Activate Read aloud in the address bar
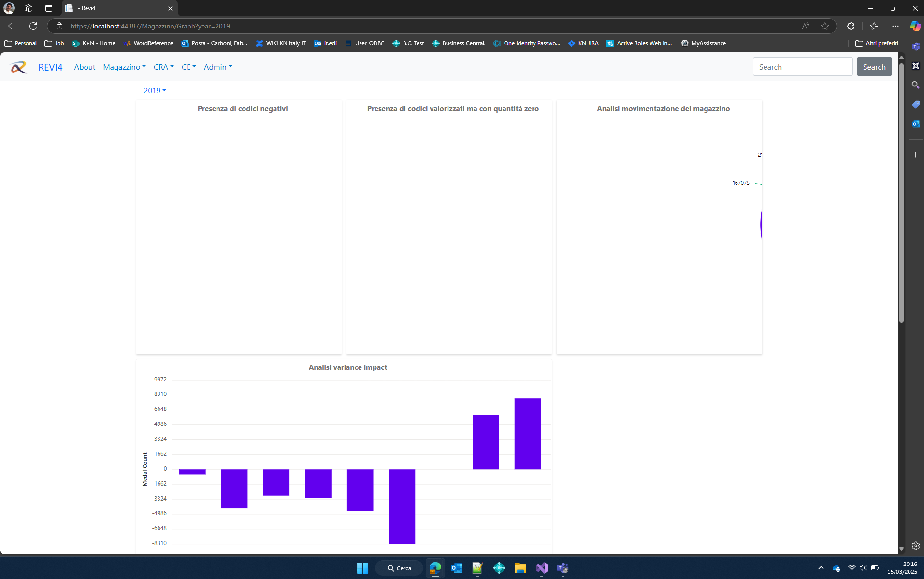The height and width of the screenshot is (579, 924). point(806,26)
